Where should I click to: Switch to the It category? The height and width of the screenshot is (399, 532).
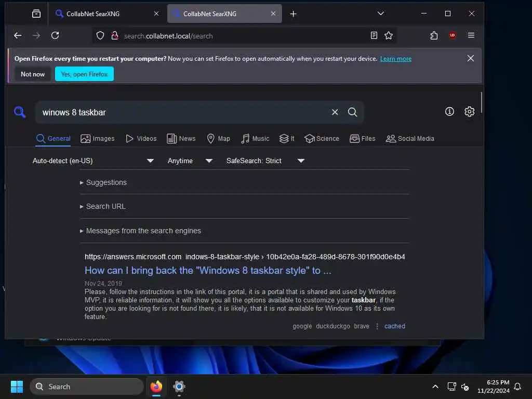pos(287,139)
